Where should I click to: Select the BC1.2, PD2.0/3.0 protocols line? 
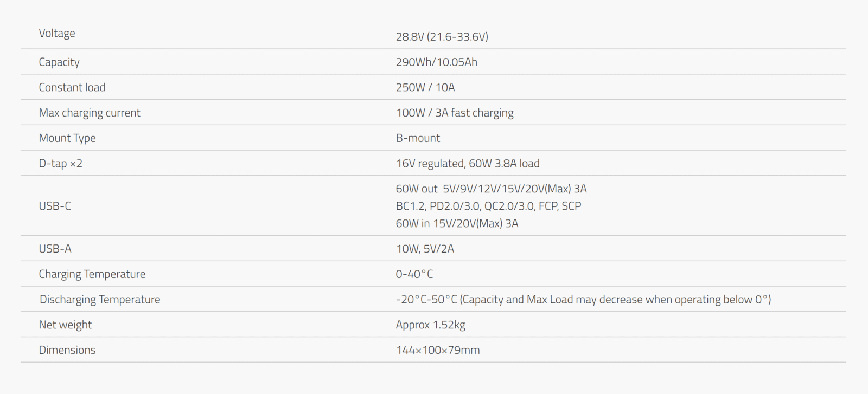click(x=488, y=206)
